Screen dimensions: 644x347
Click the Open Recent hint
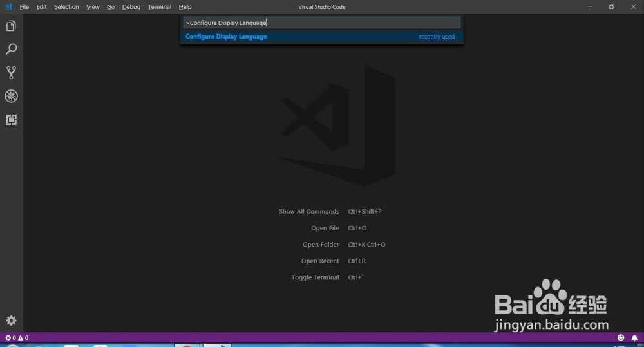320,261
